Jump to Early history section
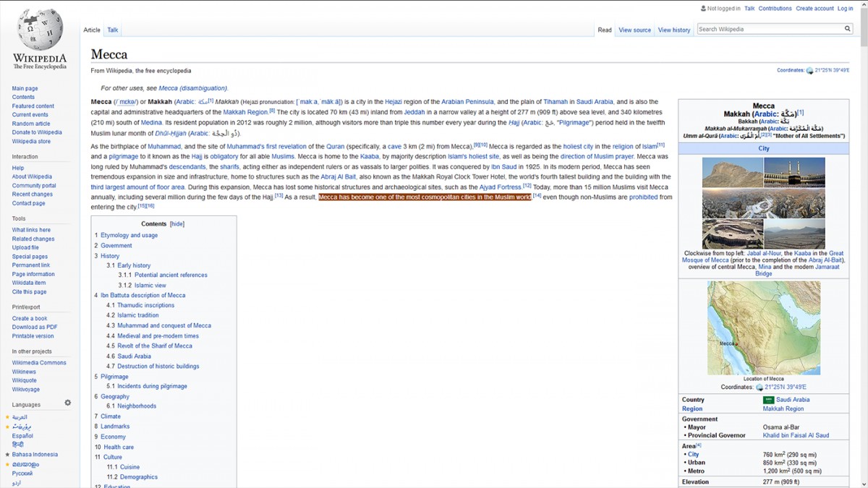The height and width of the screenshot is (488, 868). [x=134, y=265]
